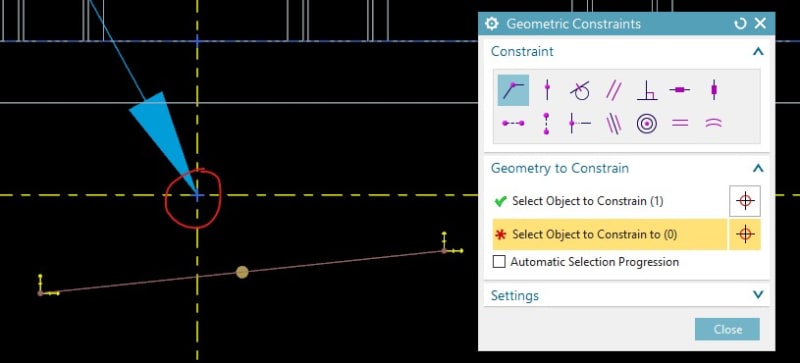This screenshot has width=800, height=363.
Task: Expand the Settings section
Action: [x=758, y=295]
